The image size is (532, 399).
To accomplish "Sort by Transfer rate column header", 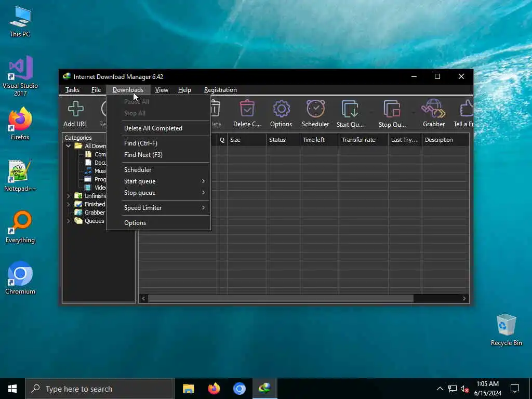I will 363,140.
